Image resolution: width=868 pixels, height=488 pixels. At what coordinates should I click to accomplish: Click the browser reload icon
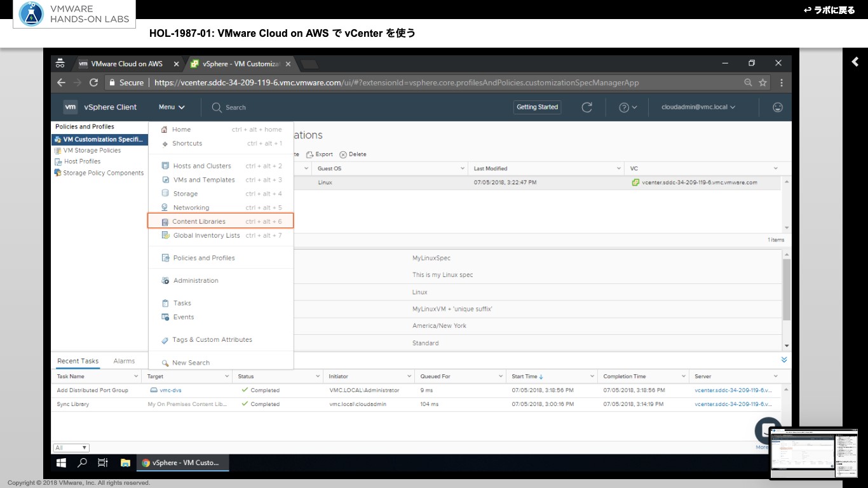pos(93,83)
